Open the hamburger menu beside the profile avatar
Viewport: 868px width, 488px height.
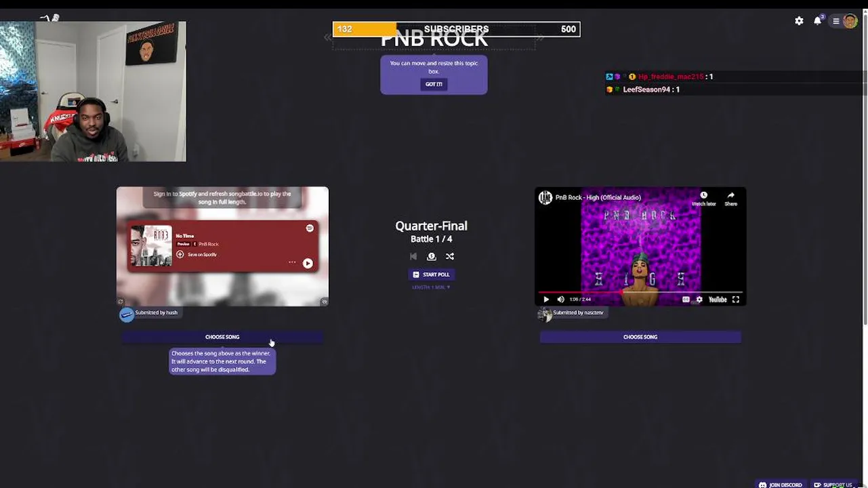836,21
